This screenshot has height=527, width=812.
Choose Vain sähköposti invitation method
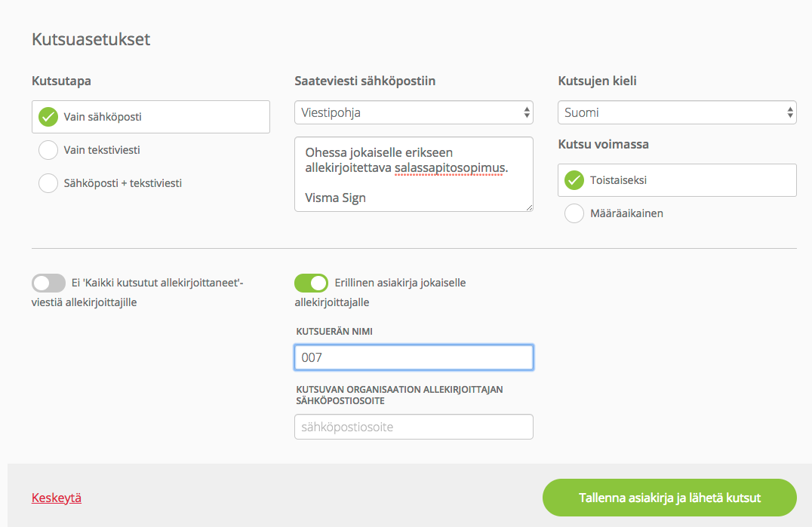point(151,117)
